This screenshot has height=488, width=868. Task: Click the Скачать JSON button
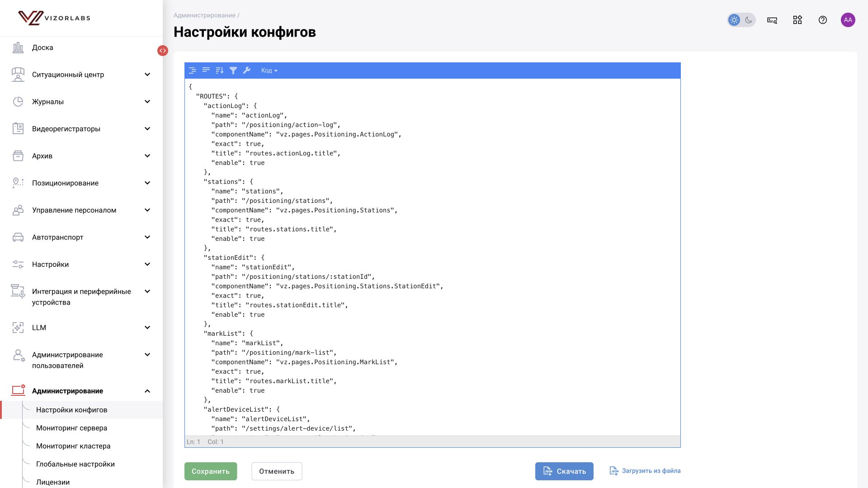tap(564, 471)
